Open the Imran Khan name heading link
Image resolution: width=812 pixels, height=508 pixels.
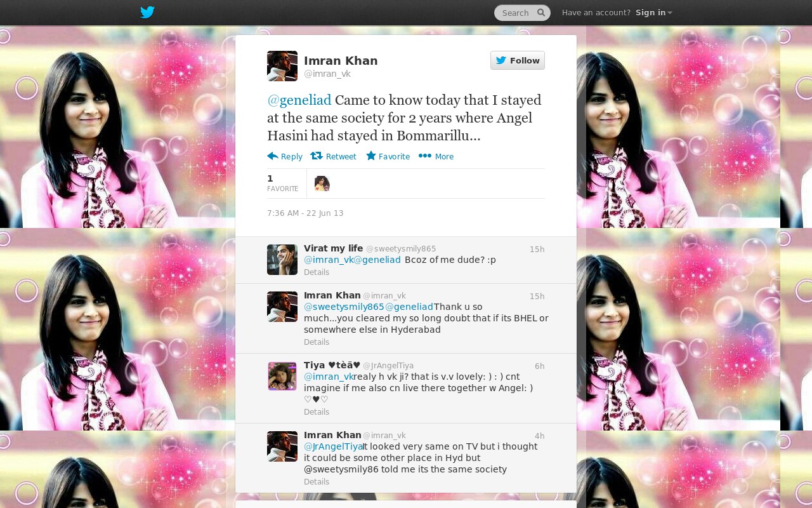[341, 61]
